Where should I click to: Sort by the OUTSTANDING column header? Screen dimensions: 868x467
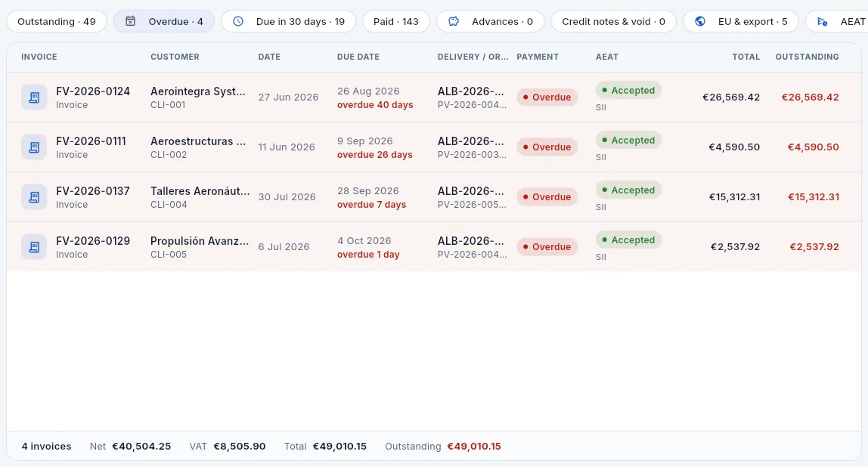(807, 57)
